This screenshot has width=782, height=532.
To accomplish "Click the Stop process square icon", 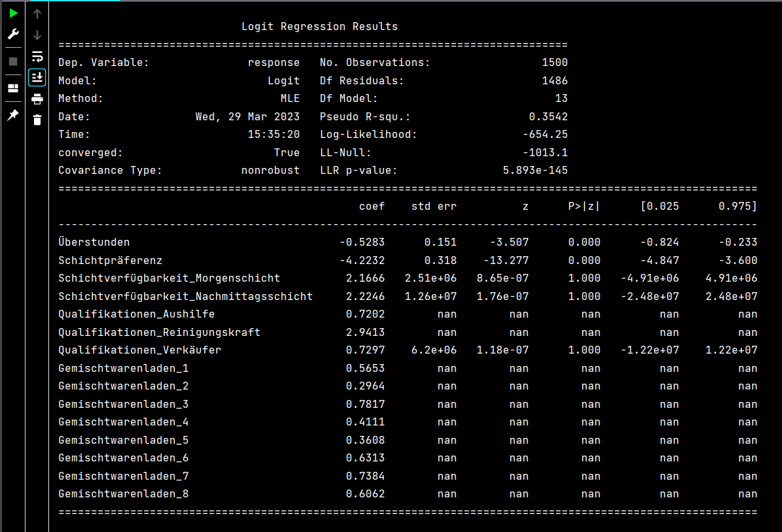I will point(13,61).
